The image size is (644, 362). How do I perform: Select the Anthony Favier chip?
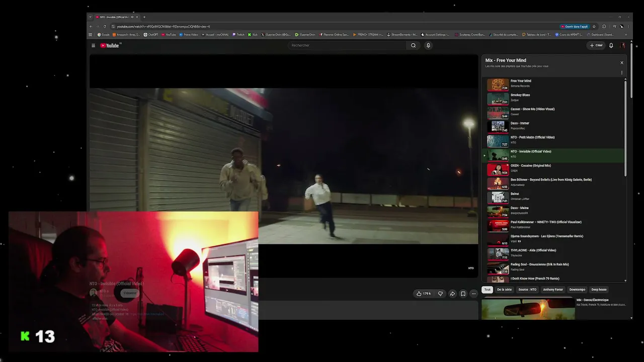point(553,290)
